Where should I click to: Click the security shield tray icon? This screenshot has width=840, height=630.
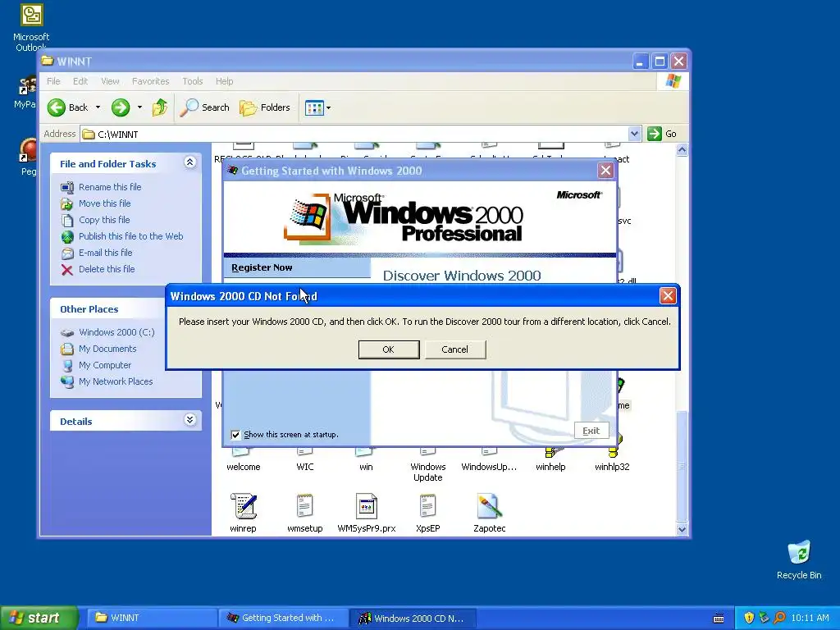[x=749, y=618]
